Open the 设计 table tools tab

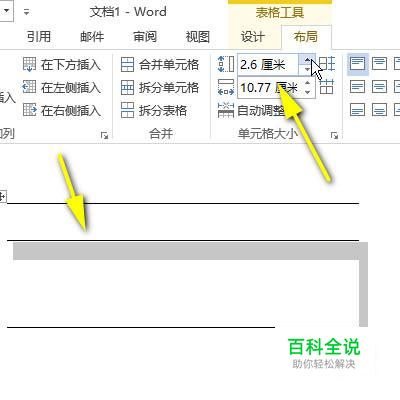click(x=253, y=36)
